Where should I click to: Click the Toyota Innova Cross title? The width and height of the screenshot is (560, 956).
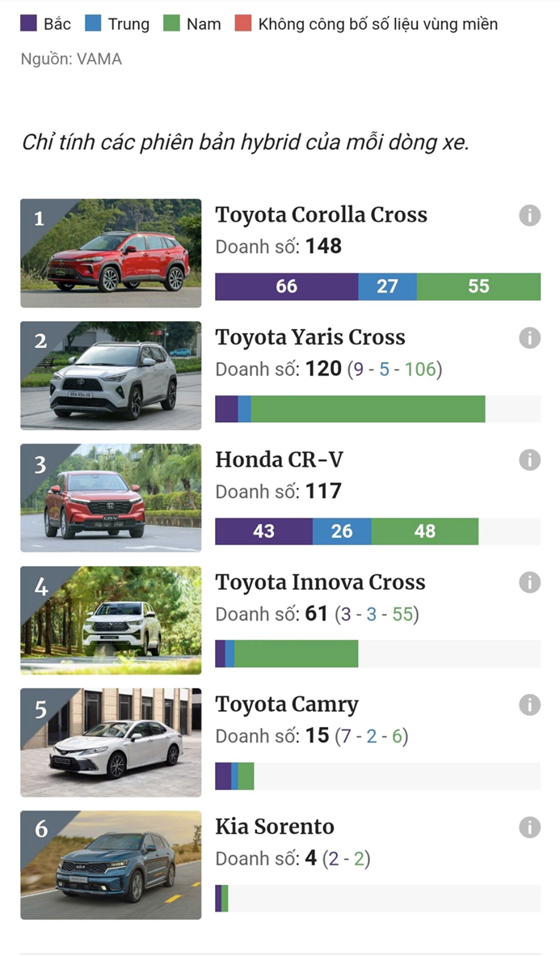(x=320, y=582)
